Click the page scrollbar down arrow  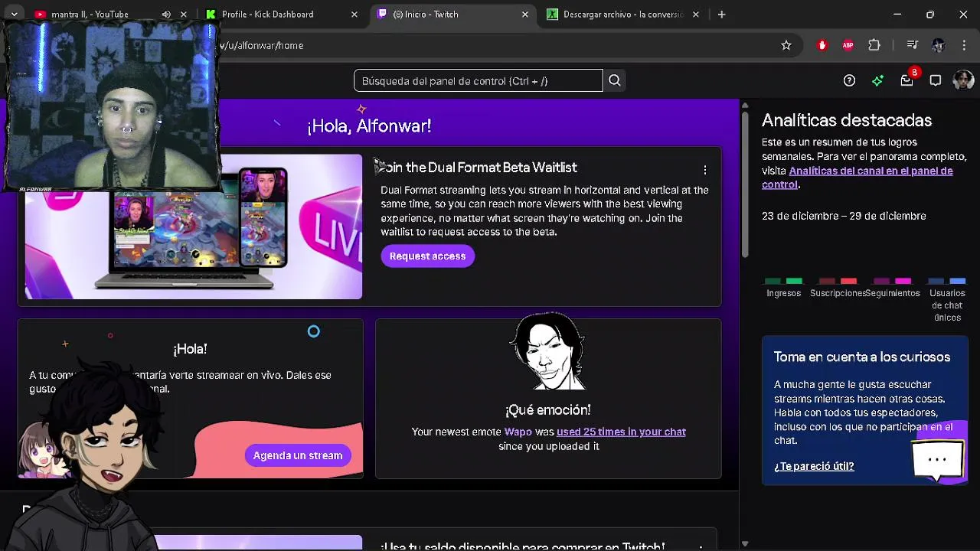click(745, 543)
